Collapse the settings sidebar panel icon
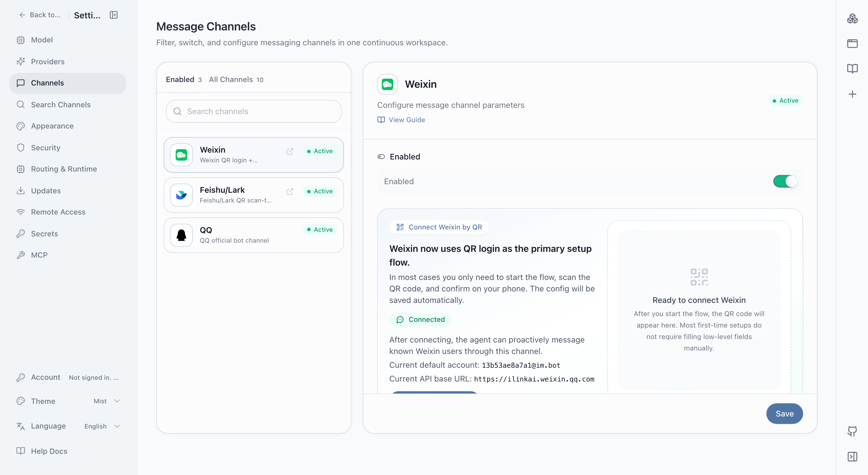 [x=114, y=15]
